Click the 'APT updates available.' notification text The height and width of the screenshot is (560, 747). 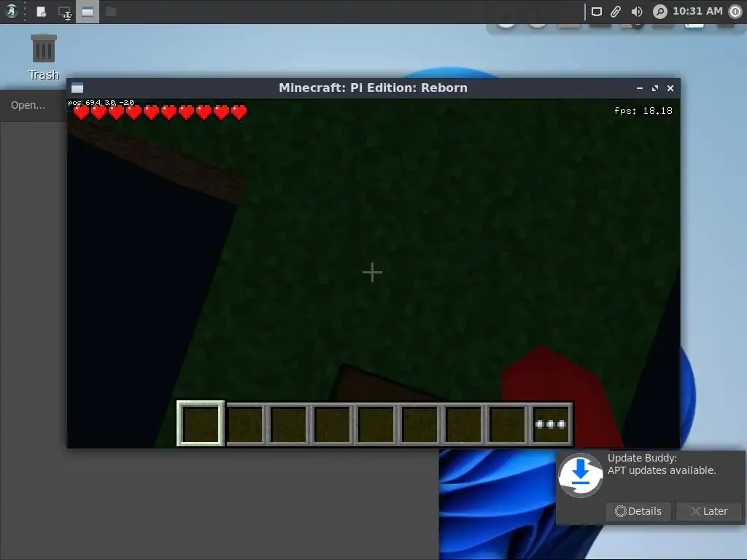[662, 470]
